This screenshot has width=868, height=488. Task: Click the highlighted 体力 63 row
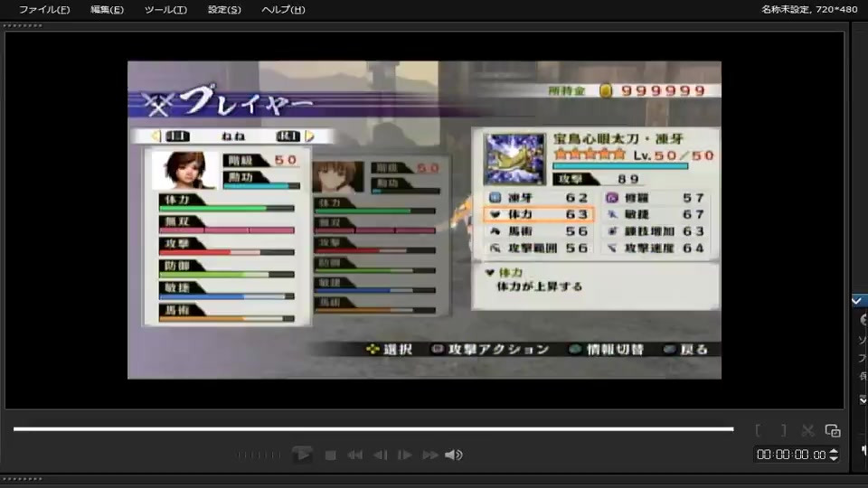coord(539,214)
